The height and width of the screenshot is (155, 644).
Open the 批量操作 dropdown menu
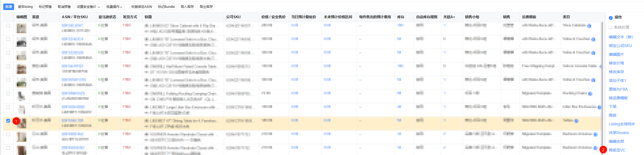point(114,7)
